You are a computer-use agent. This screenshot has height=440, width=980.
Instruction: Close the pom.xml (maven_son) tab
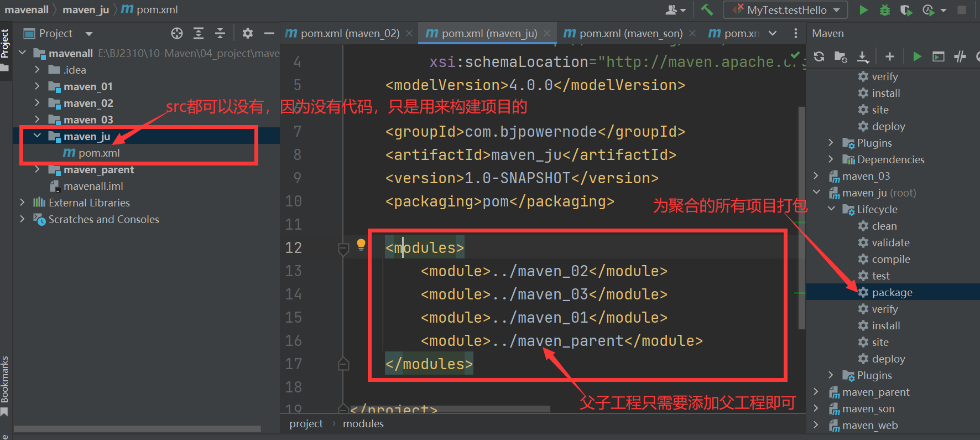coord(692,33)
